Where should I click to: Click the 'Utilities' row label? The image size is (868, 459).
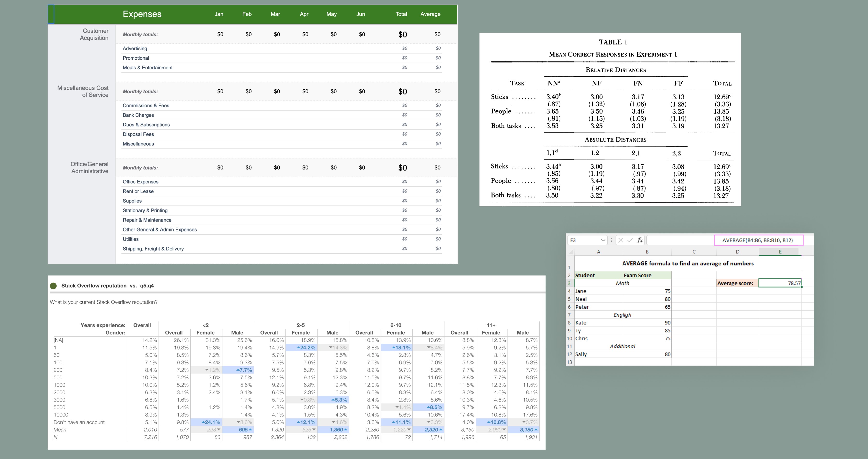pos(131,239)
